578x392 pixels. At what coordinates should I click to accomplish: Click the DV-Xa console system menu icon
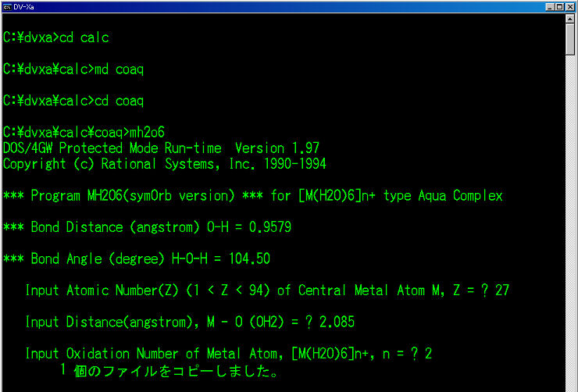[7, 7]
